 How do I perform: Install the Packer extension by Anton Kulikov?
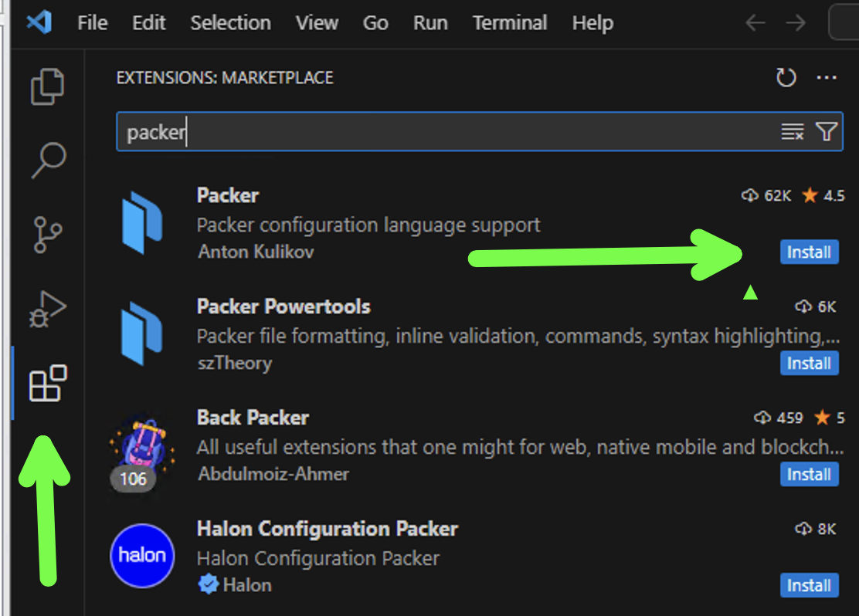[809, 252]
